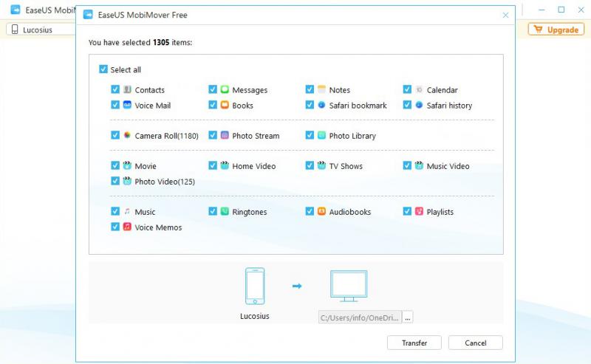Uncheck the Messages checkbox
Viewport: 591px width, 364px height.
[x=213, y=89]
